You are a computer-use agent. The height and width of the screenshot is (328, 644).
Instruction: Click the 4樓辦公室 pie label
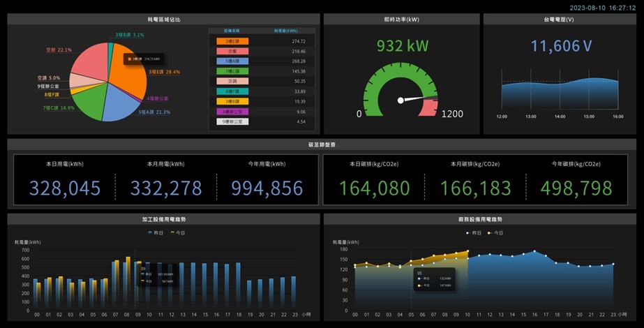pos(158,98)
